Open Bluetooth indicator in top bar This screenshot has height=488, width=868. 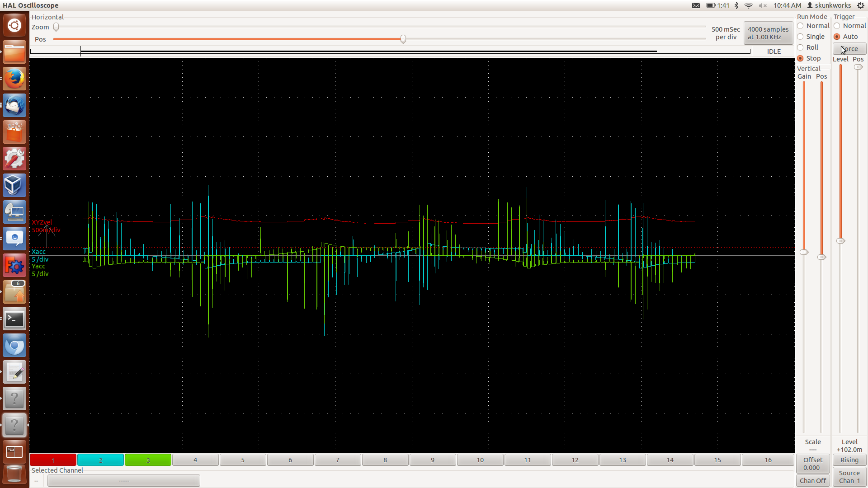pyautogui.click(x=736, y=5)
